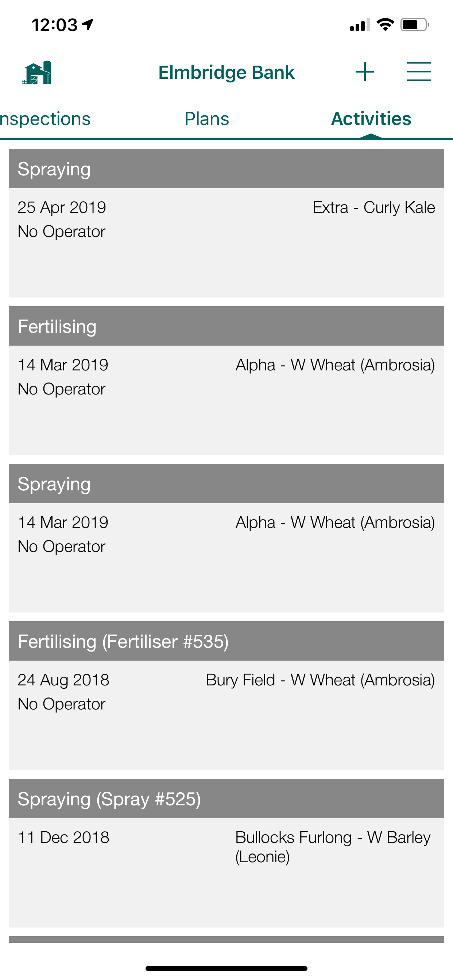This screenshot has height=980, width=453.
Task: Switch to the Inspections tab
Action: [45, 119]
